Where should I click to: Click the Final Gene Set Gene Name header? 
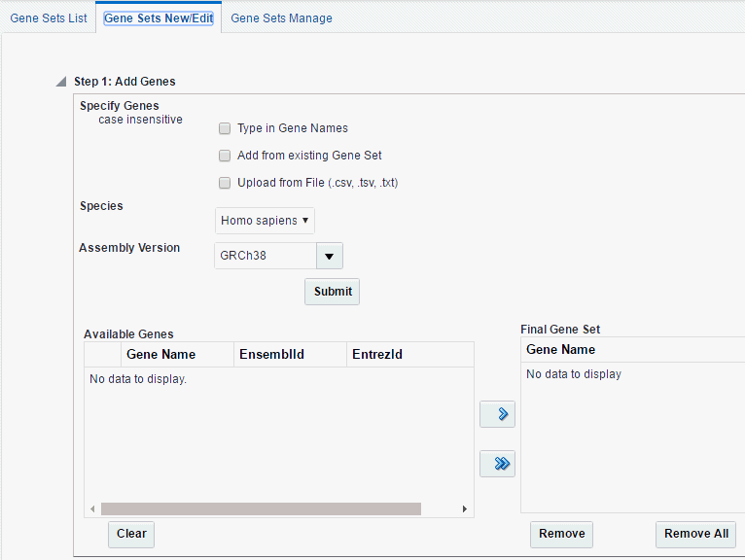[x=633, y=350]
